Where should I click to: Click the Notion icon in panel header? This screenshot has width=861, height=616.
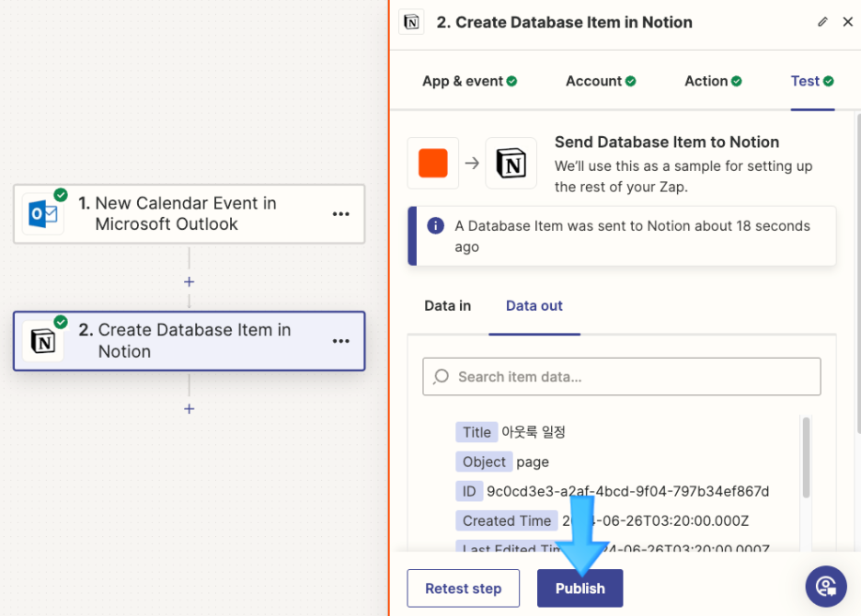(x=411, y=22)
